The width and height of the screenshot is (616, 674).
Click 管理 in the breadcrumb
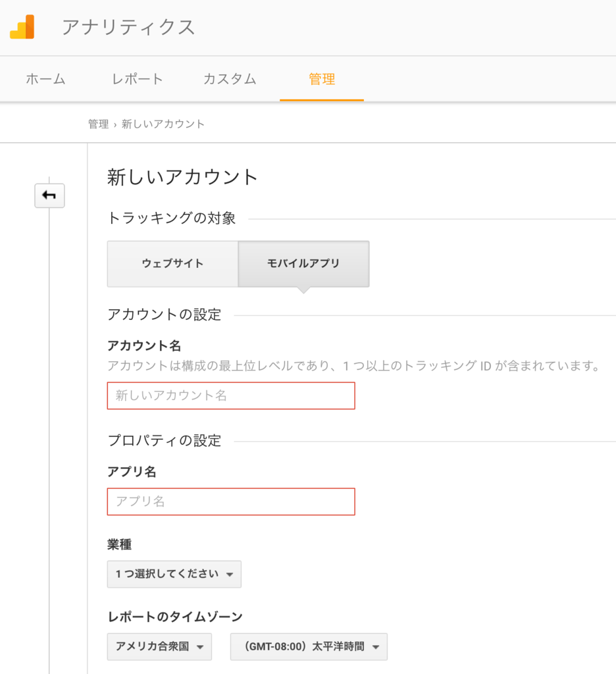(99, 124)
